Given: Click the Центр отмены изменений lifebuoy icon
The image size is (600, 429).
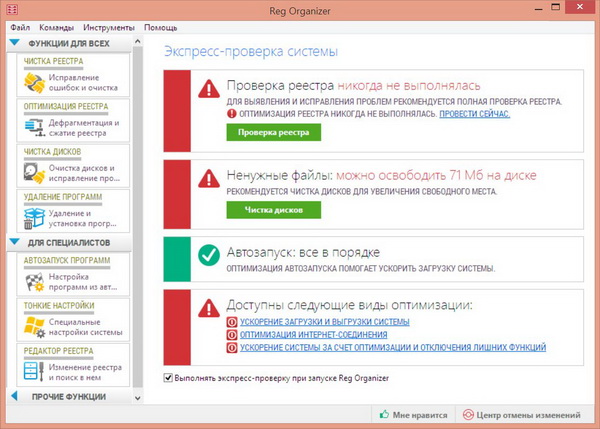Looking at the screenshot, I should click(x=468, y=414).
